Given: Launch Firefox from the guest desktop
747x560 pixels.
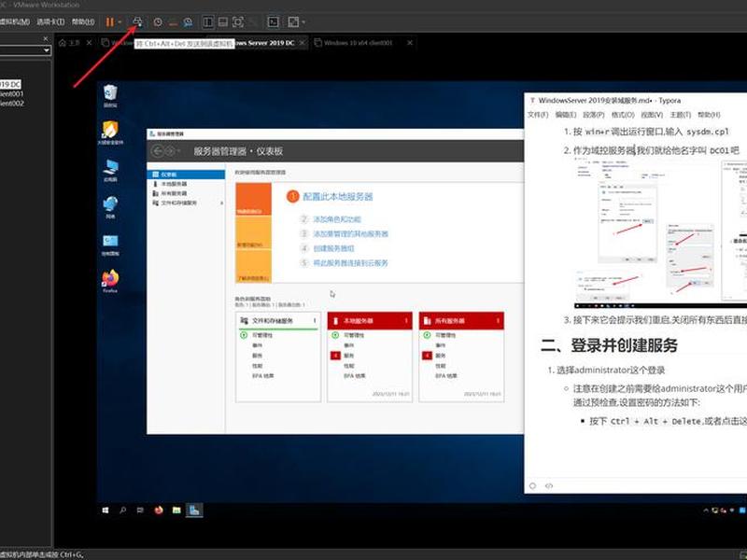Looking at the screenshot, I should [x=110, y=282].
